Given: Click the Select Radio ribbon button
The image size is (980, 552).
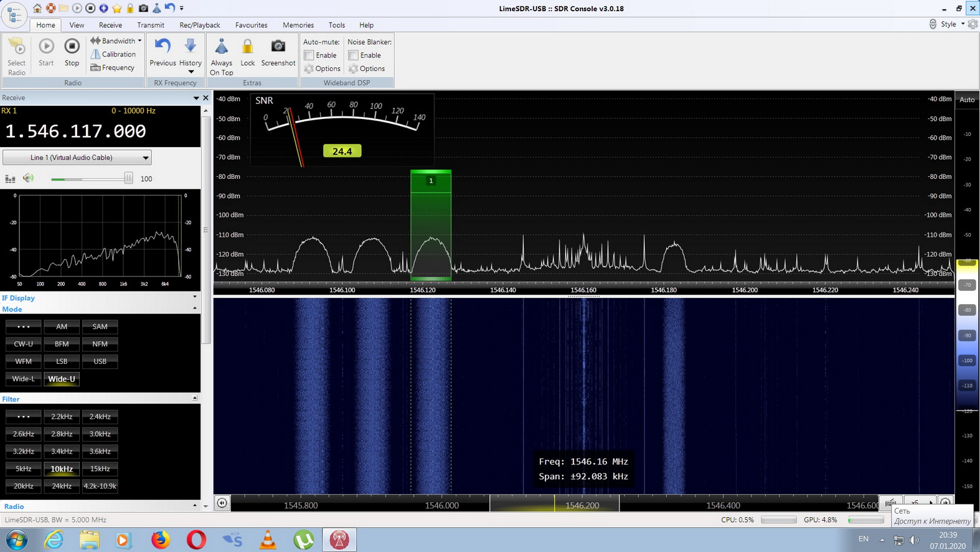Looking at the screenshot, I should click(17, 57).
